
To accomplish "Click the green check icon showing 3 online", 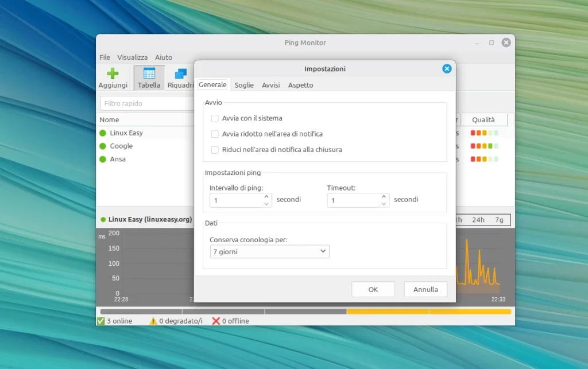I will (x=102, y=321).
